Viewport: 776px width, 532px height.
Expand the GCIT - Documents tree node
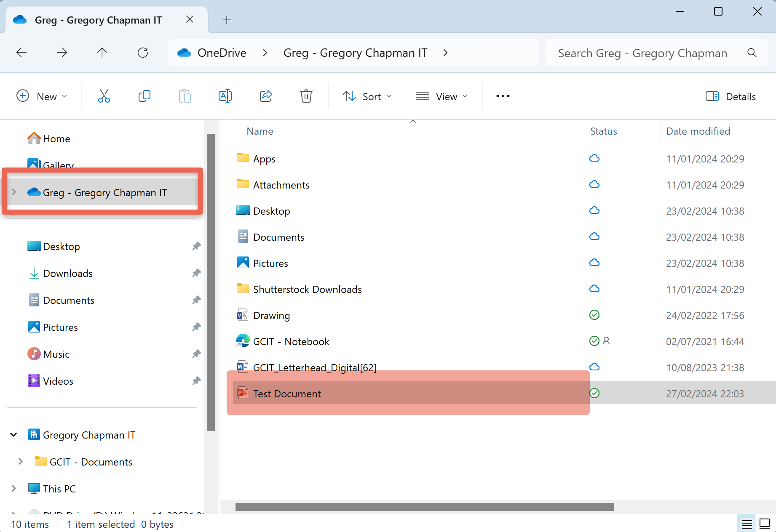tap(20, 462)
